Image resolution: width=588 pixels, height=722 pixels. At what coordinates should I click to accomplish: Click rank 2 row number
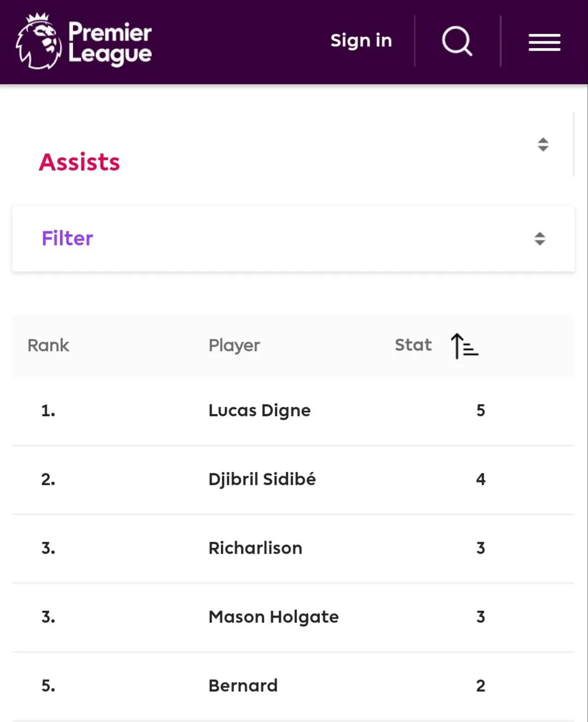[x=48, y=479]
